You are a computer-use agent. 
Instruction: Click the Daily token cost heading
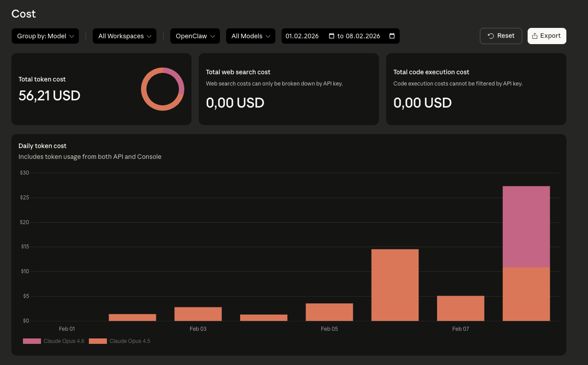click(x=42, y=146)
